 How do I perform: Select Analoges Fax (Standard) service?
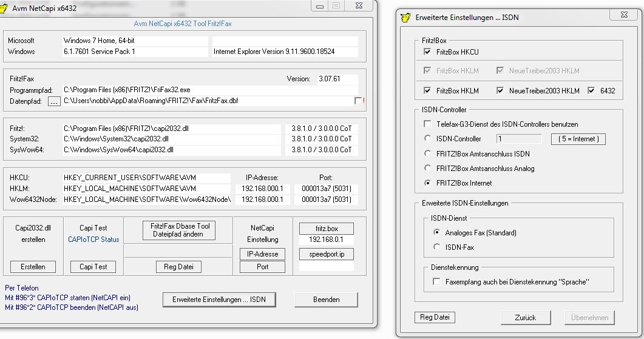point(436,232)
